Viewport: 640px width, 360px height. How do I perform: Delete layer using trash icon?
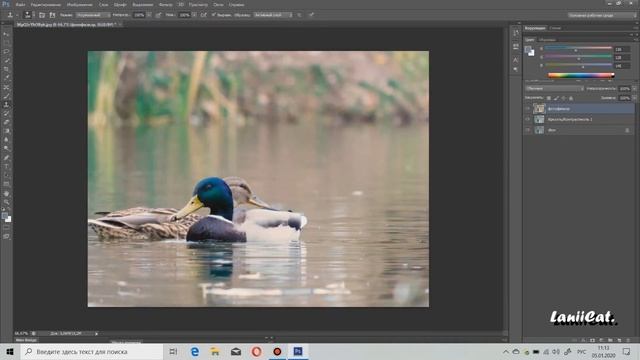click(x=629, y=340)
